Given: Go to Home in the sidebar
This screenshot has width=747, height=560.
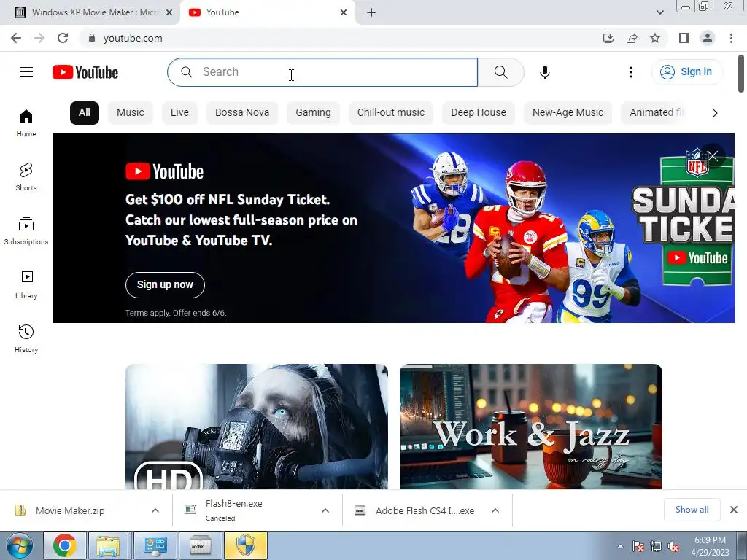Looking at the screenshot, I should click(26, 123).
